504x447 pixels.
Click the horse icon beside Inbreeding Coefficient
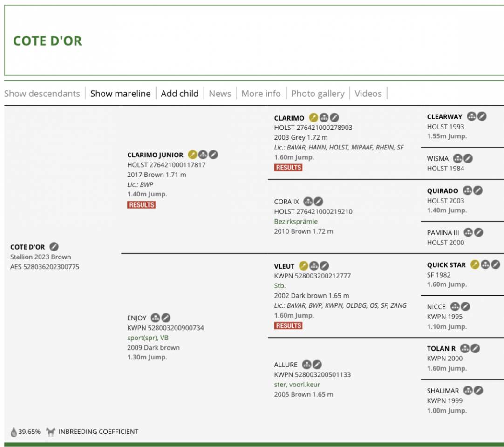[50, 432]
